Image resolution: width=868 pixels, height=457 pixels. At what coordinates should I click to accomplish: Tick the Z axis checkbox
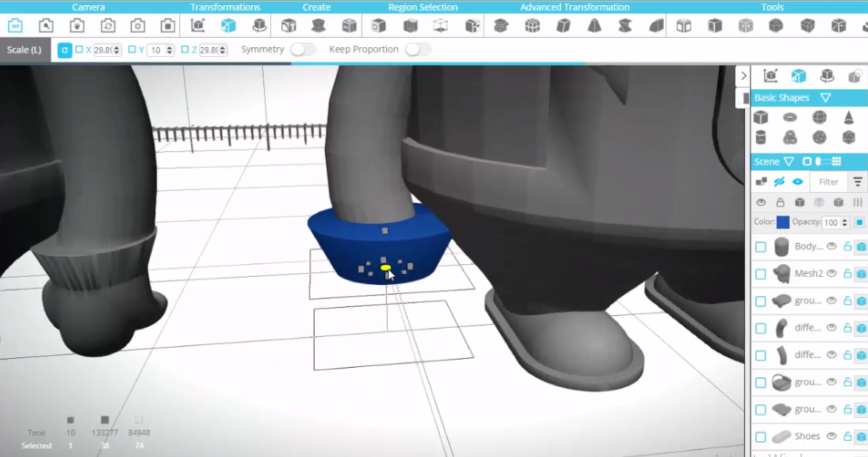[185, 49]
